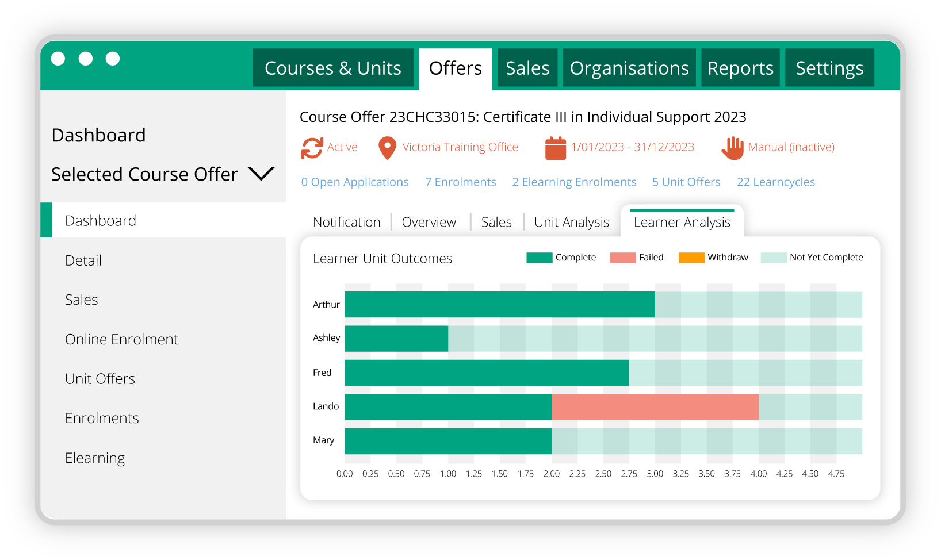941x560 pixels.
Task: Toggle the Not Yet Complete legend swatch
Action: click(x=774, y=258)
